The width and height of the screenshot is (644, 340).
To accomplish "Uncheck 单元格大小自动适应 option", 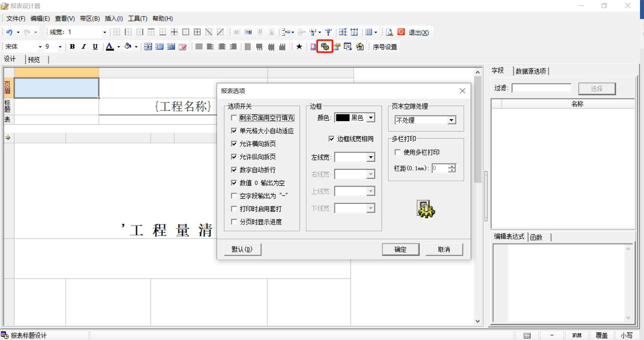I will [234, 131].
